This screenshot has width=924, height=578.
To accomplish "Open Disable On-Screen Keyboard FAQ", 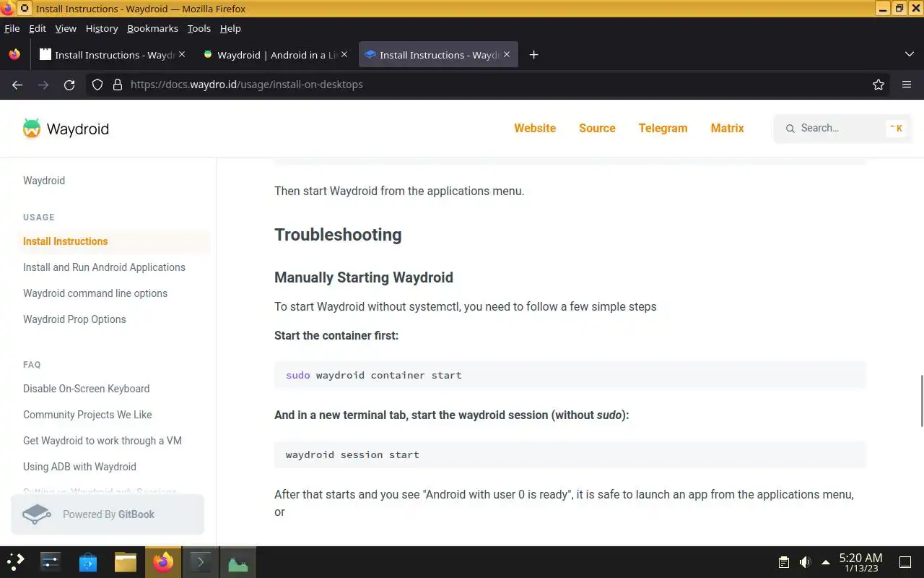I will [87, 389].
